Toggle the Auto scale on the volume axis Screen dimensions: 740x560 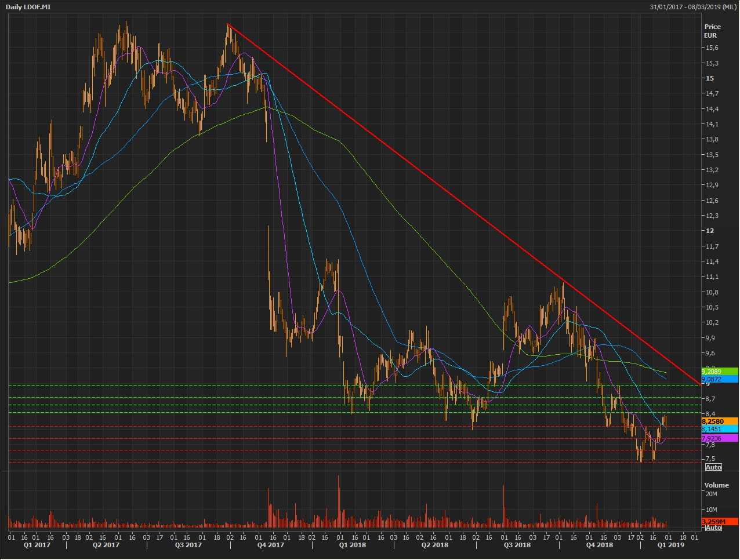(713, 528)
